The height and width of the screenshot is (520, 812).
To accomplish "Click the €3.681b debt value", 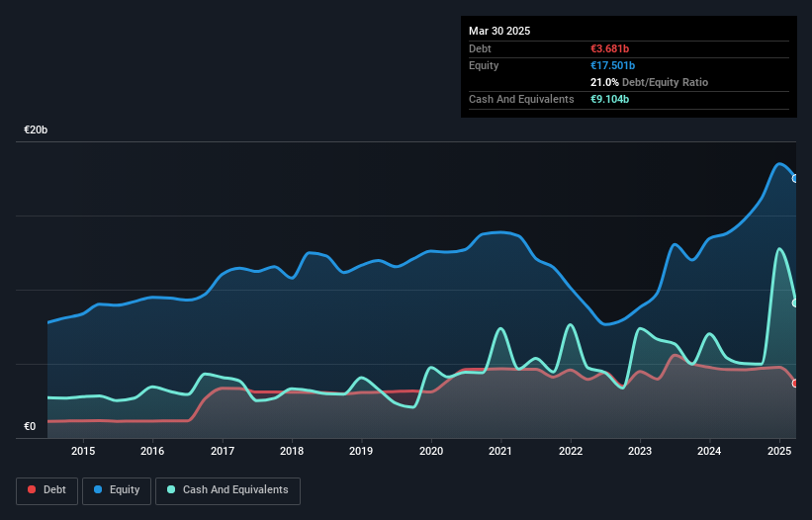I will tap(609, 48).
